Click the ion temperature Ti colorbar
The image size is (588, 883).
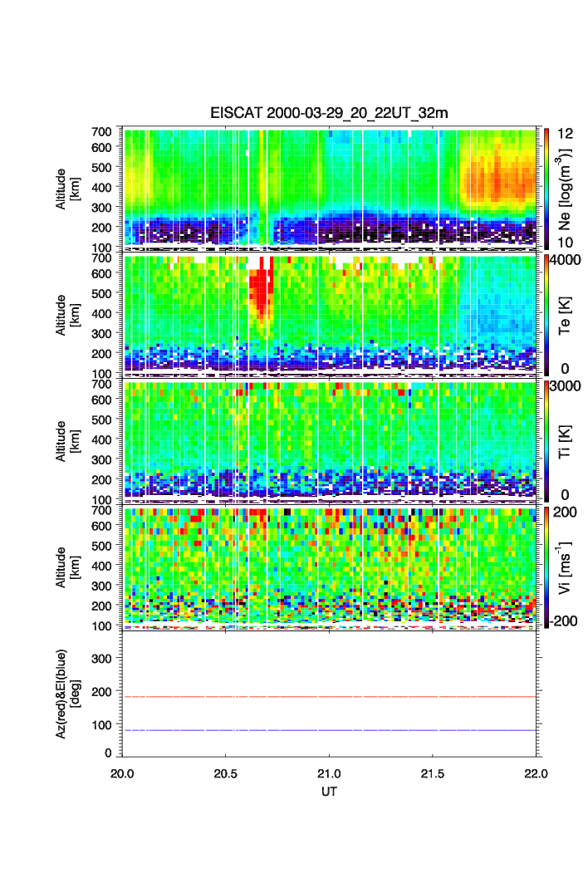coord(546,440)
